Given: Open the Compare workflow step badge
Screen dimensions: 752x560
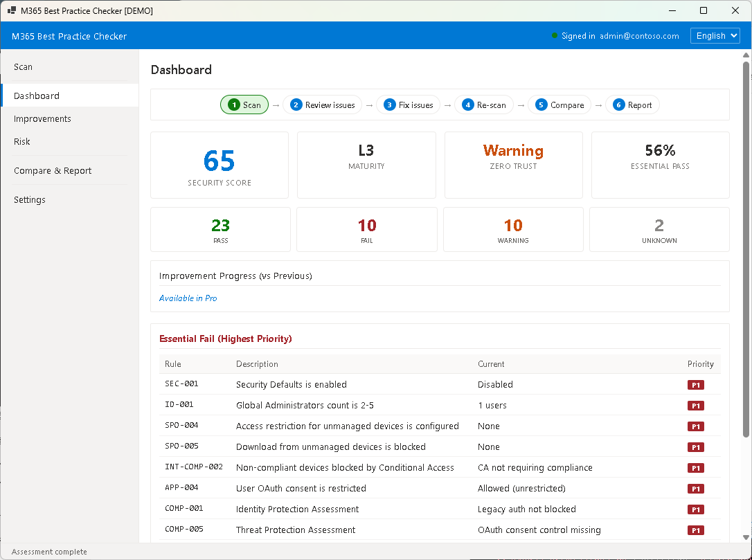Looking at the screenshot, I should [559, 105].
